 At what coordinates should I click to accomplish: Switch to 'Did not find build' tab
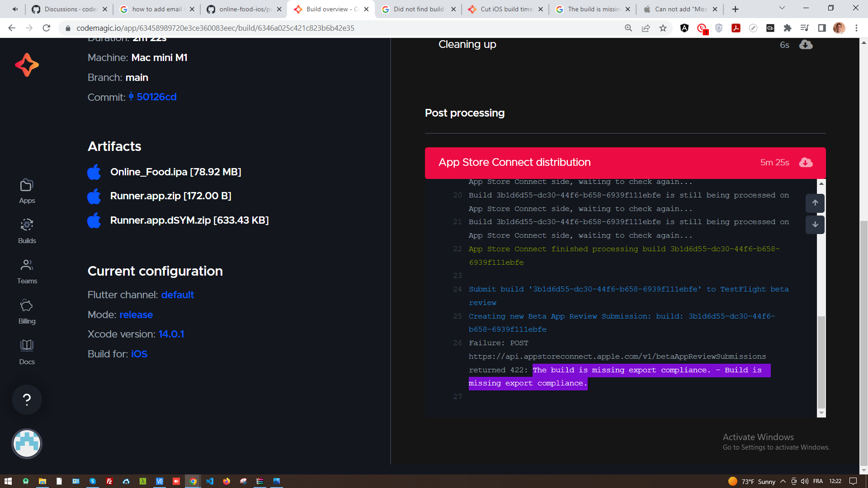coord(419,9)
